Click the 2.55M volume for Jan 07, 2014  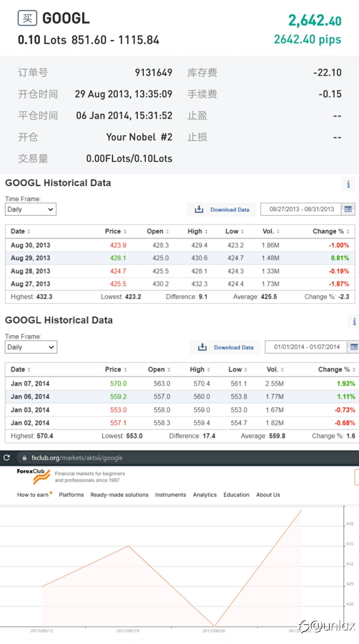click(x=275, y=383)
